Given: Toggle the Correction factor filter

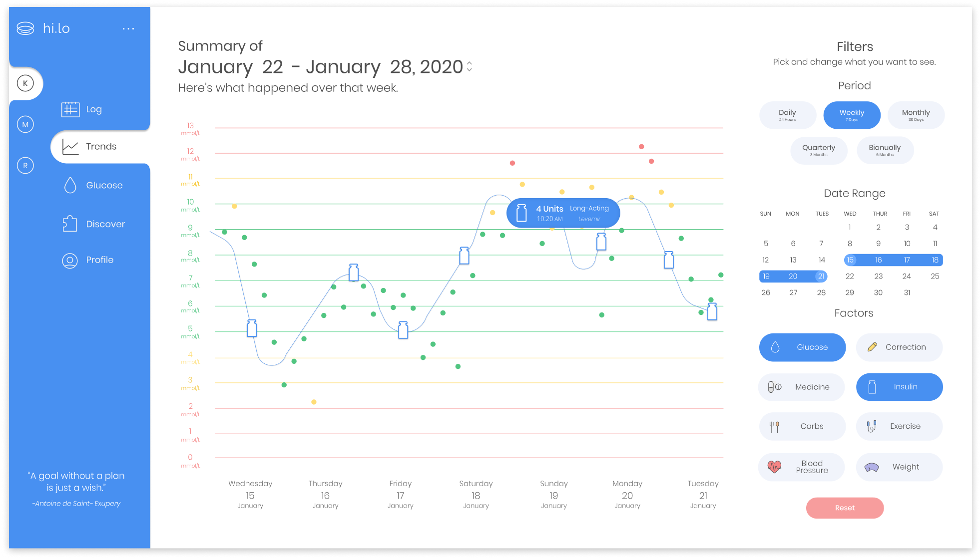Looking at the screenshot, I should (x=899, y=347).
